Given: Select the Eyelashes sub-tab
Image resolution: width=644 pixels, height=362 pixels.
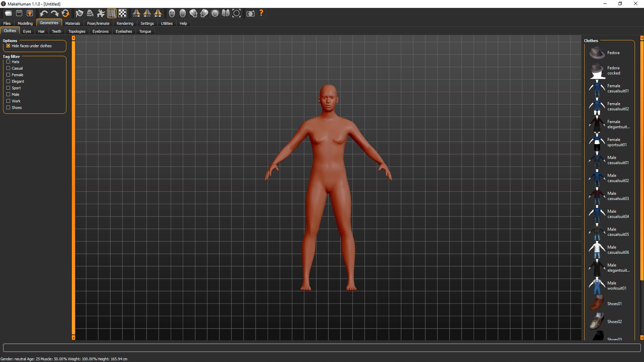Looking at the screenshot, I should 124,32.
